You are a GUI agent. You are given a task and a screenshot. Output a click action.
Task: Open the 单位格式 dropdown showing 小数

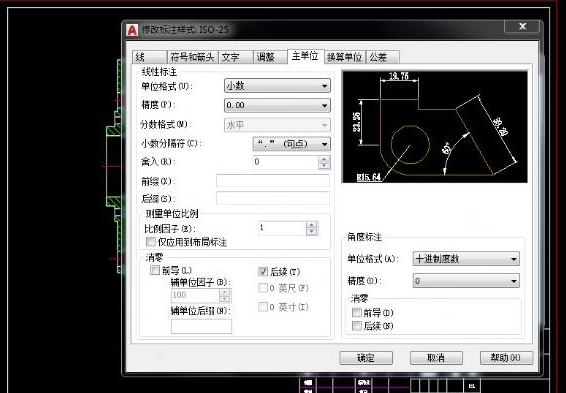point(277,86)
